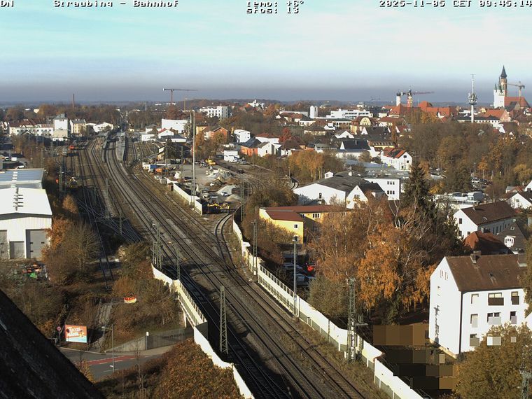This screenshot has height=399, width=532.
Task: Click the church tower on the skyline
Action: (502, 87)
